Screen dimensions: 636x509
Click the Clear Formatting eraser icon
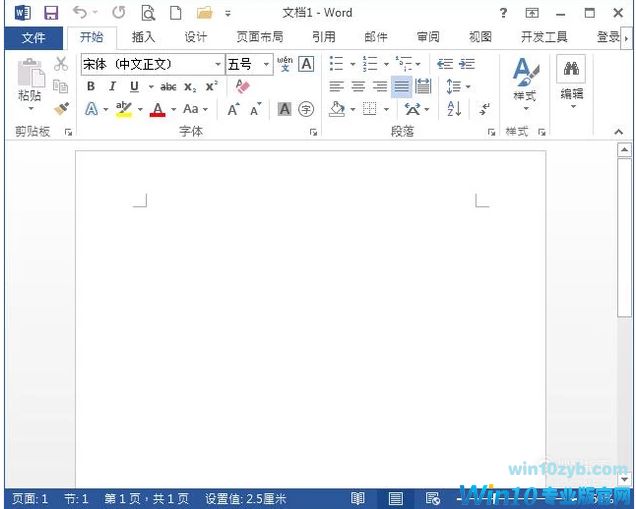243,87
